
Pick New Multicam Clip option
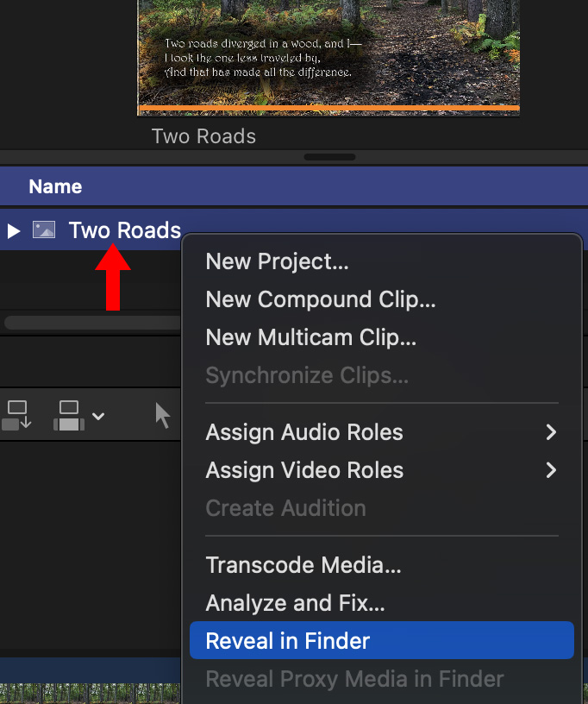(310, 338)
